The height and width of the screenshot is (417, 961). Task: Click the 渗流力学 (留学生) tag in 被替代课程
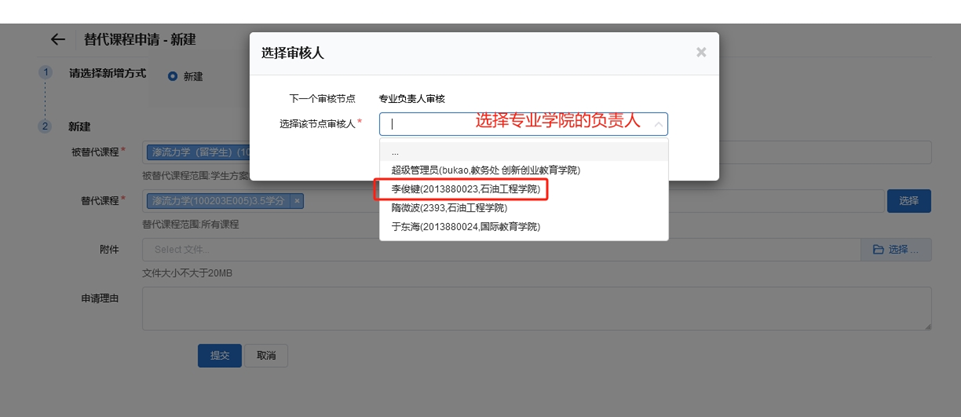point(198,152)
